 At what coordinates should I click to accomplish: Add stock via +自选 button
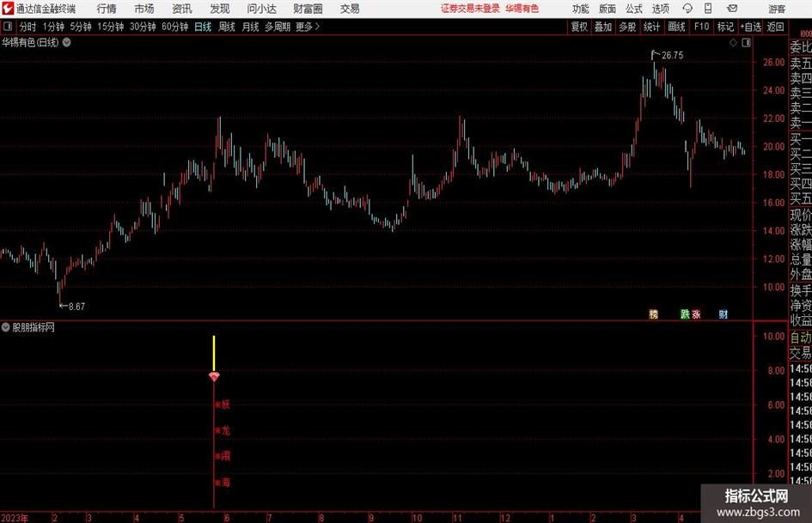(x=751, y=27)
